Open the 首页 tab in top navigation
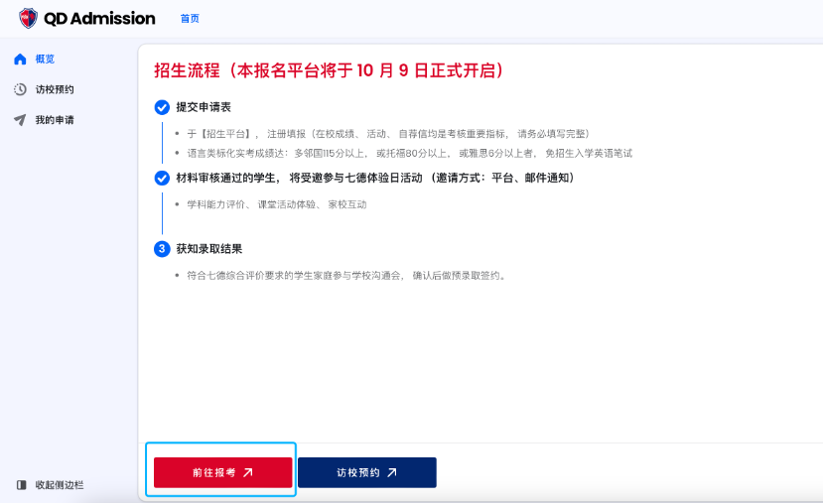824x504 pixels. point(190,19)
